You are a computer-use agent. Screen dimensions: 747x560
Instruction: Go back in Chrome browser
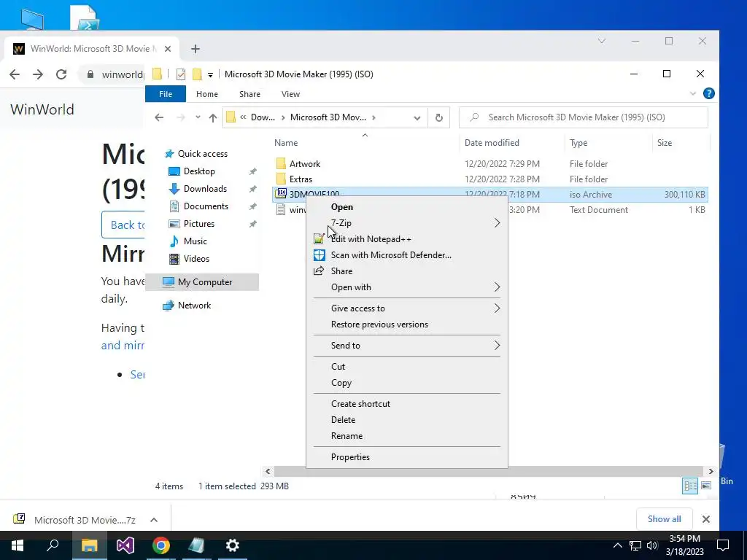(x=15, y=74)
